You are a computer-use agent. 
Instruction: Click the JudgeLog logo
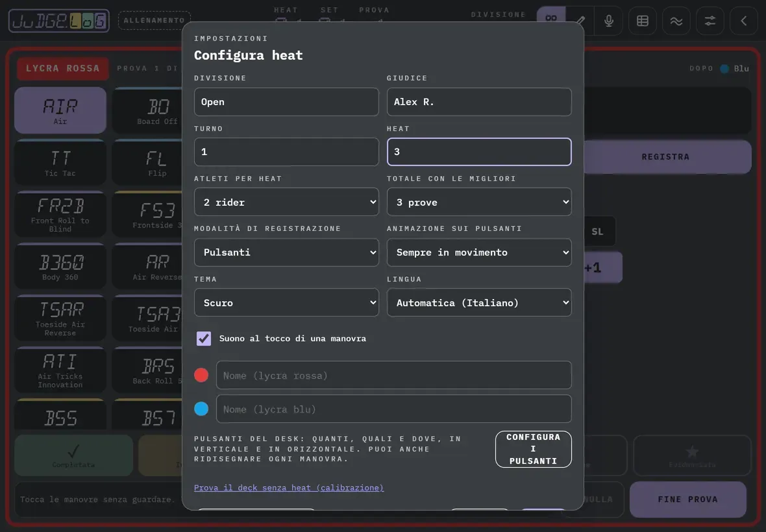[x=58, y=21]
